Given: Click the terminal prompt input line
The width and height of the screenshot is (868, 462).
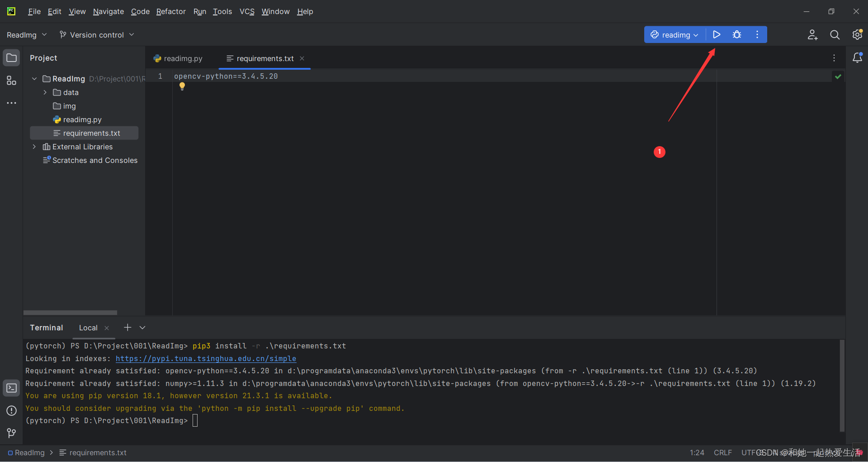Looking at the screenshot, I should tap(195, 420).
